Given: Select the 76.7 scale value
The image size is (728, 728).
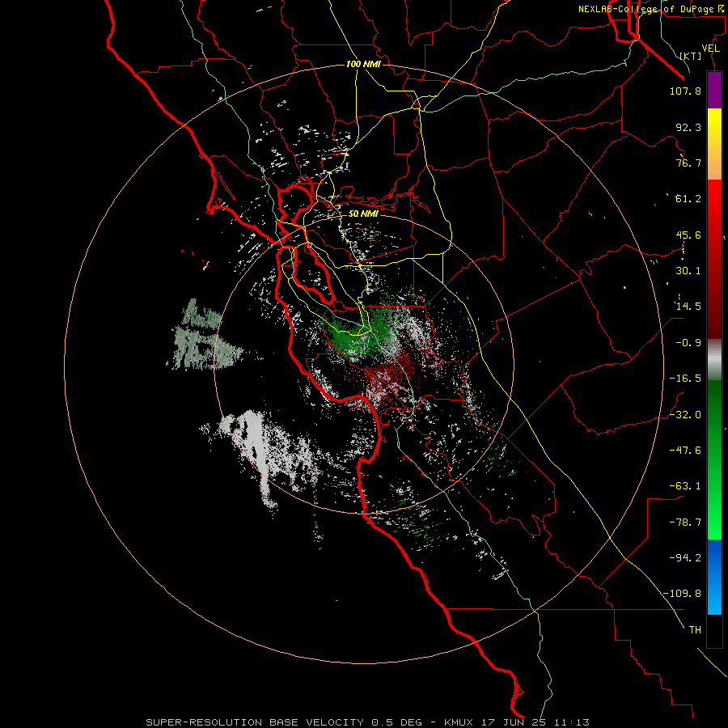Looking at the screenshot, I should pyautogui.click(x=688, y=163).
